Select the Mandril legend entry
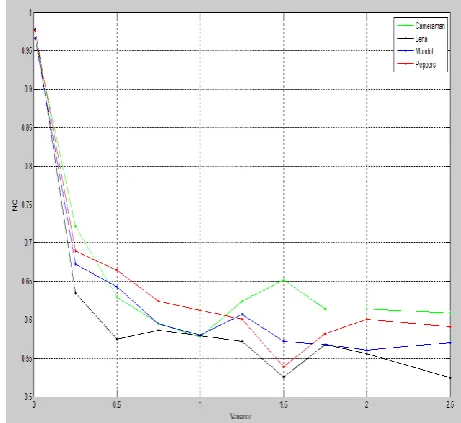 [x=415, y=51]
